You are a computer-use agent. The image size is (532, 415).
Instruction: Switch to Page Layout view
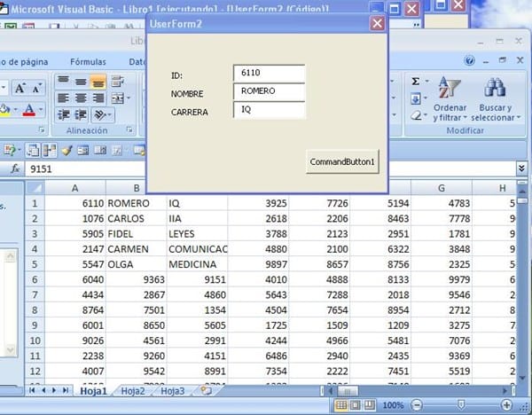click(x=356, y=405)
